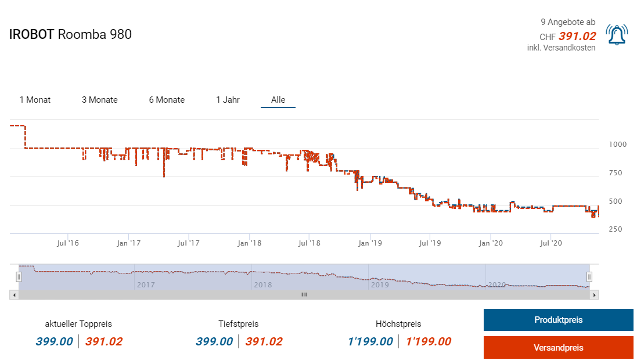Switch to the 3 Monate range
Viewport: 637px width, 364px height.
(x=99, y=100)
